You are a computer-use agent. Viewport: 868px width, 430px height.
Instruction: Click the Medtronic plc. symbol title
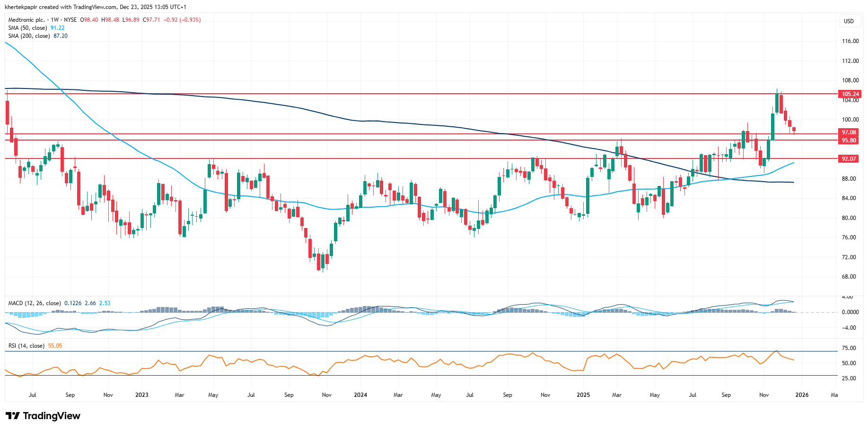pos(26,20)
